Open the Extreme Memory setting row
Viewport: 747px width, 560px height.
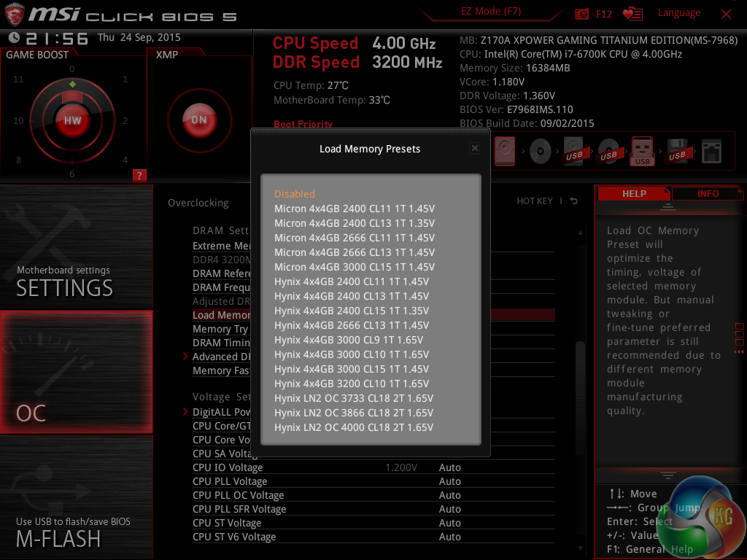click(x=222, y=246)
